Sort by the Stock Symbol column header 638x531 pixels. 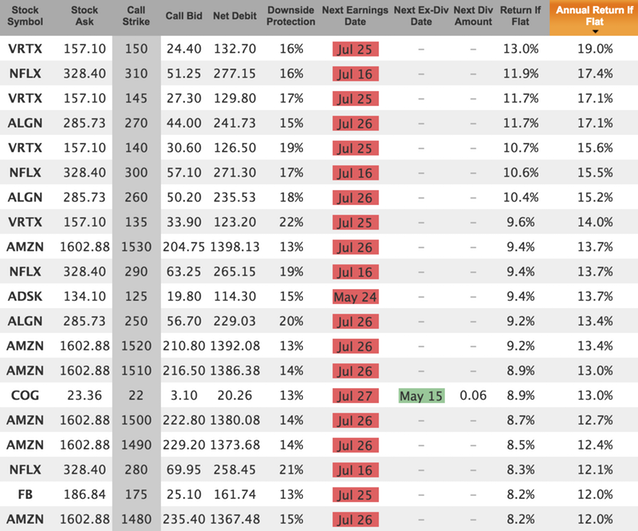pos(25,16)
